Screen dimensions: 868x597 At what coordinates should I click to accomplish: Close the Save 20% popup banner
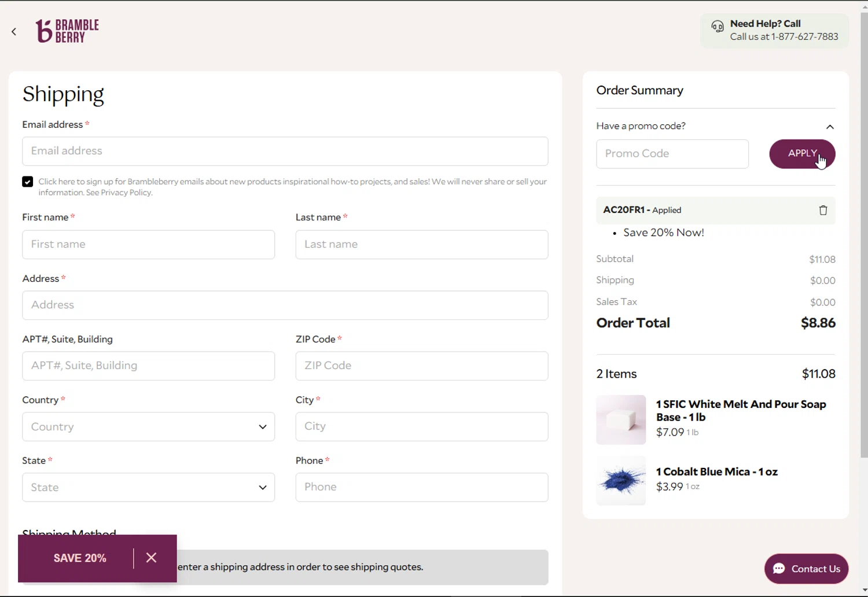pos(151,558)
